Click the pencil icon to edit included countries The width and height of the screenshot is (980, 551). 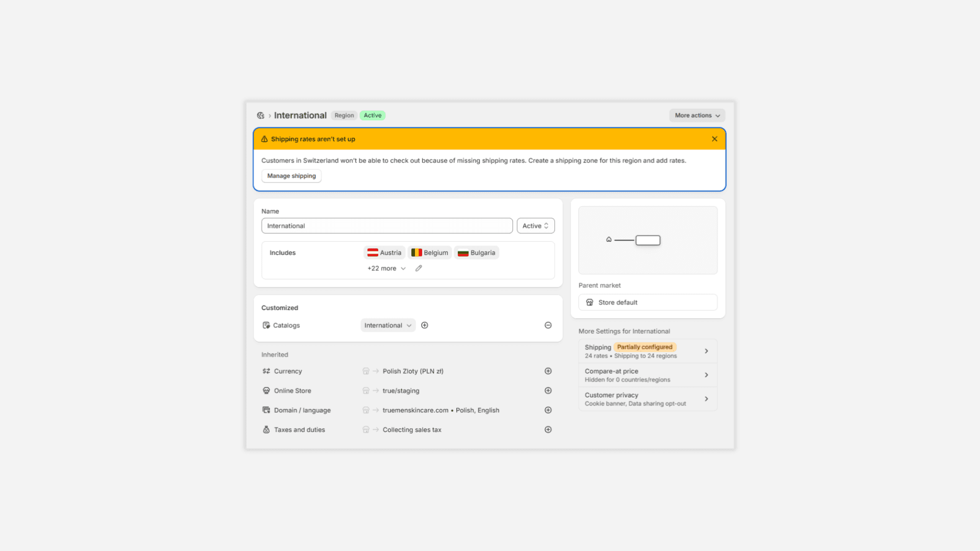[419, 268]
